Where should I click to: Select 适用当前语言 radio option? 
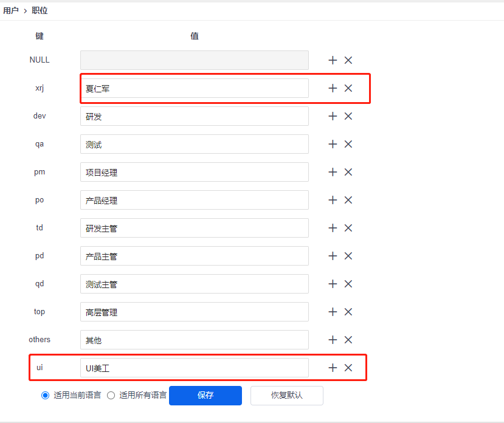(46, 396)
